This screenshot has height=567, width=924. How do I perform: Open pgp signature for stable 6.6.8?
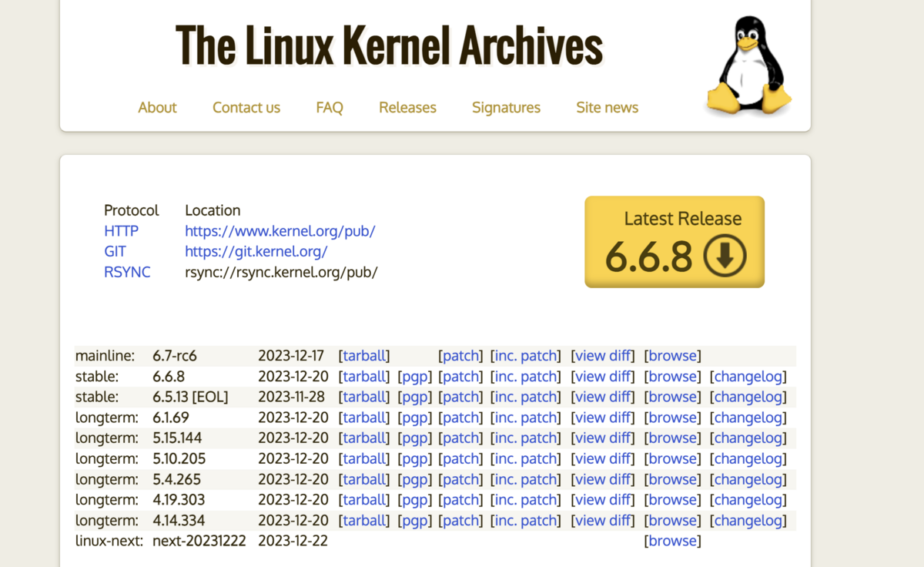(415, 377)
